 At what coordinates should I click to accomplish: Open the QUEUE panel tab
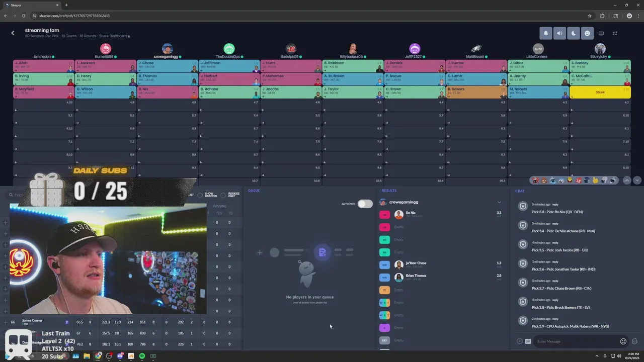[x=254, y=191]
